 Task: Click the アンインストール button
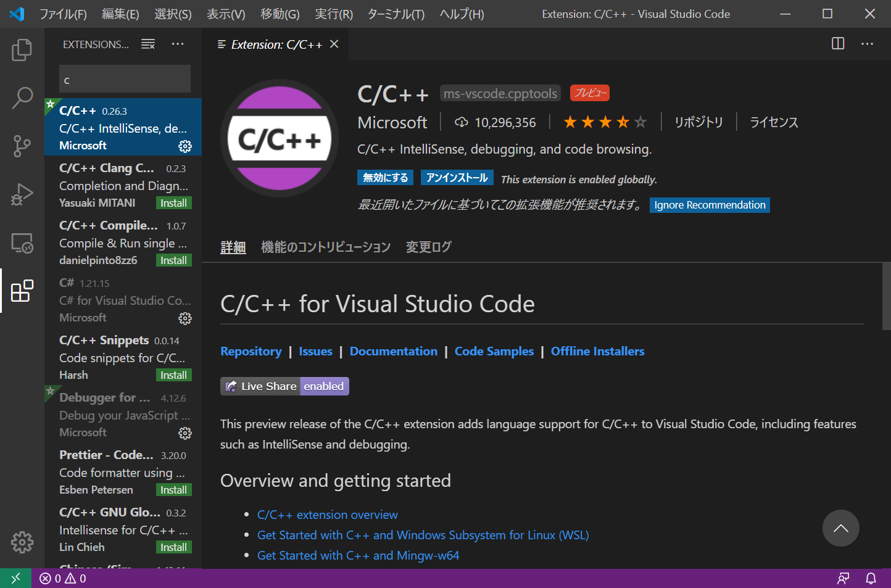click(457, 178)
